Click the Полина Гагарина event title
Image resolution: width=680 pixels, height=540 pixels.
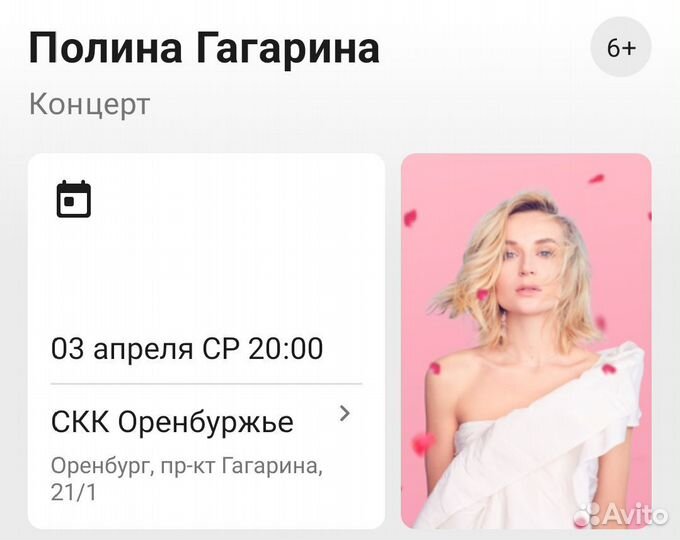click(x=204, y=49)
